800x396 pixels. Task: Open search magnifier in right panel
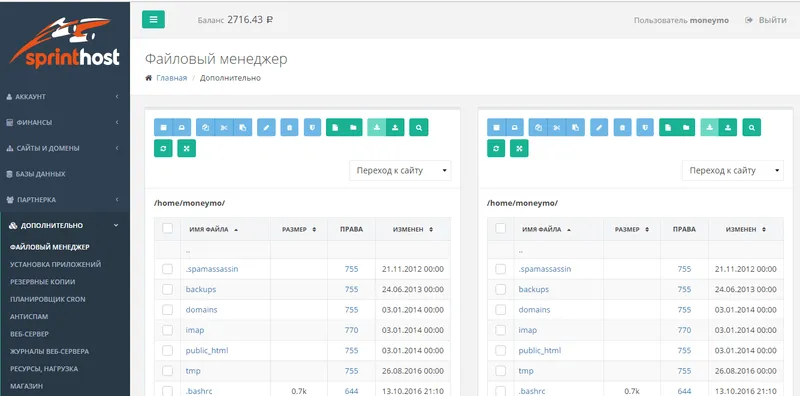coord(752,127)
